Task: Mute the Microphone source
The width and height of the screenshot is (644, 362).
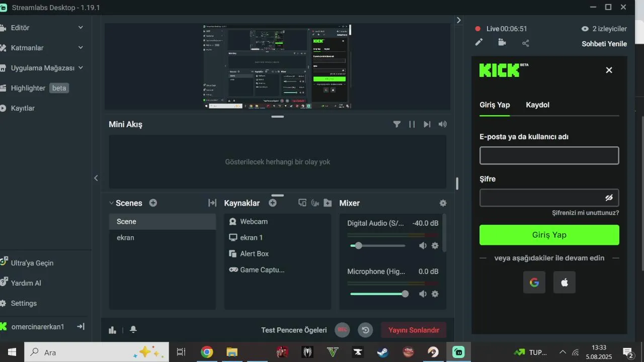Action: [423, 294]
